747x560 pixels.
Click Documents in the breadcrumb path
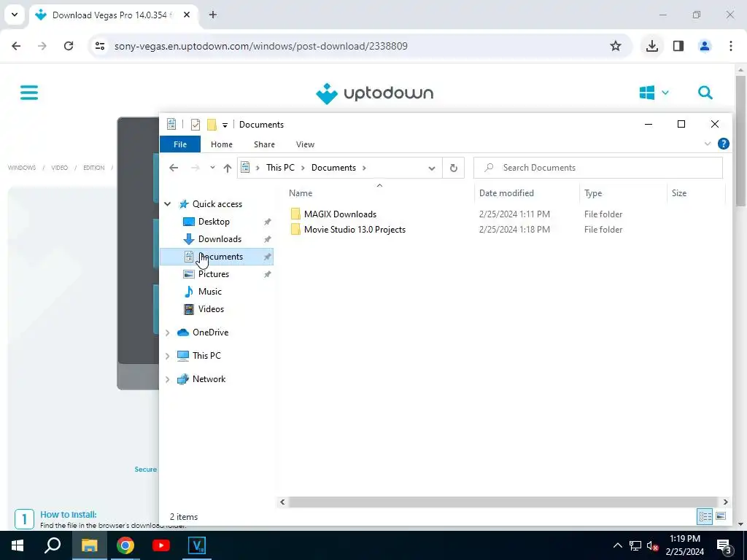(333, 168)
